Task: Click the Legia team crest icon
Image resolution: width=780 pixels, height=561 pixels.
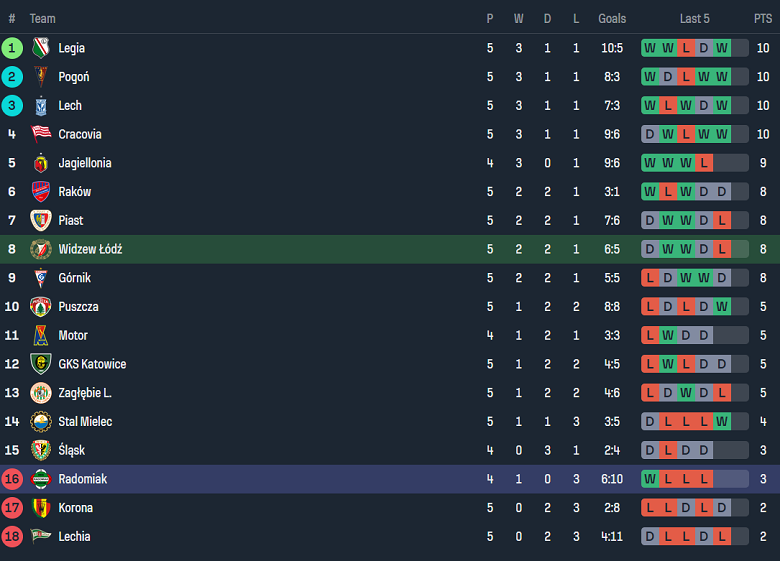Action: click(x=41, y=48)
